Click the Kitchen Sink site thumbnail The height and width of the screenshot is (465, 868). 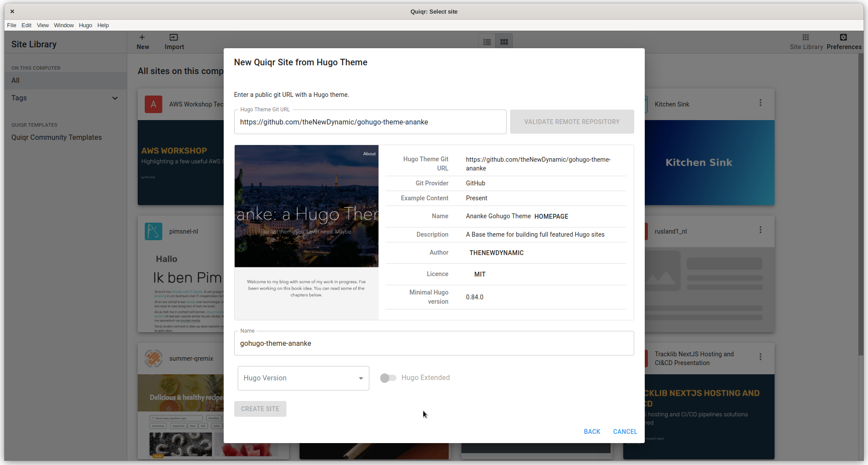[x=709, y=163]
